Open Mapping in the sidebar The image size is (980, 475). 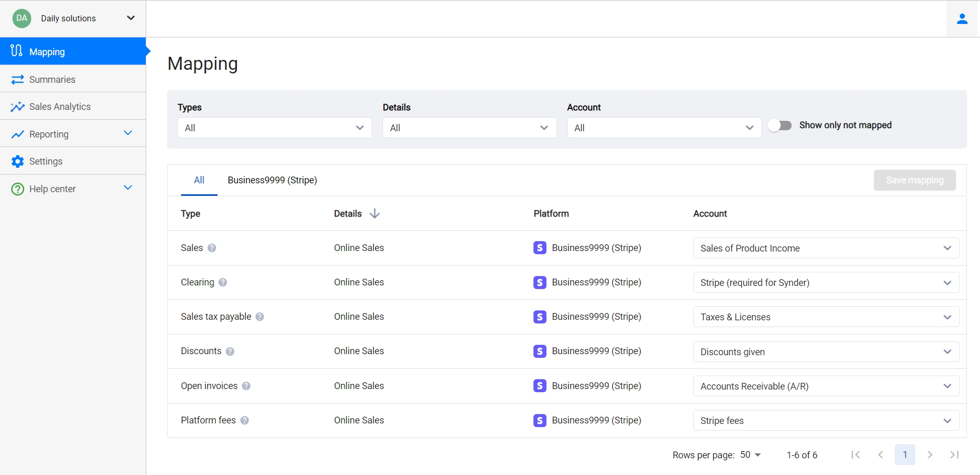coord(73,51)
